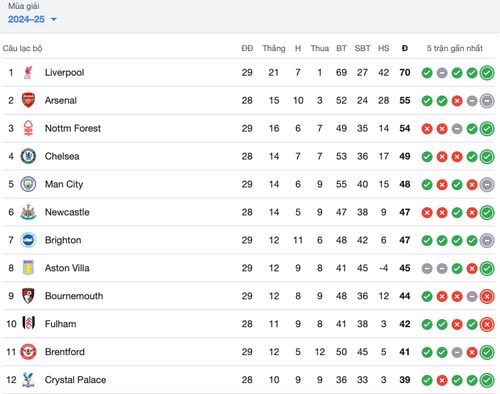Select Liverpool's latest match win indicator
Screen dimensions: 500x394
(x=487, y=73)
